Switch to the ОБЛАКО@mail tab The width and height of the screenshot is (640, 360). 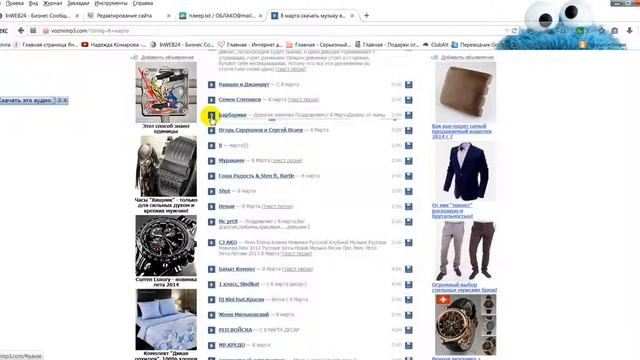coord(221,16)
